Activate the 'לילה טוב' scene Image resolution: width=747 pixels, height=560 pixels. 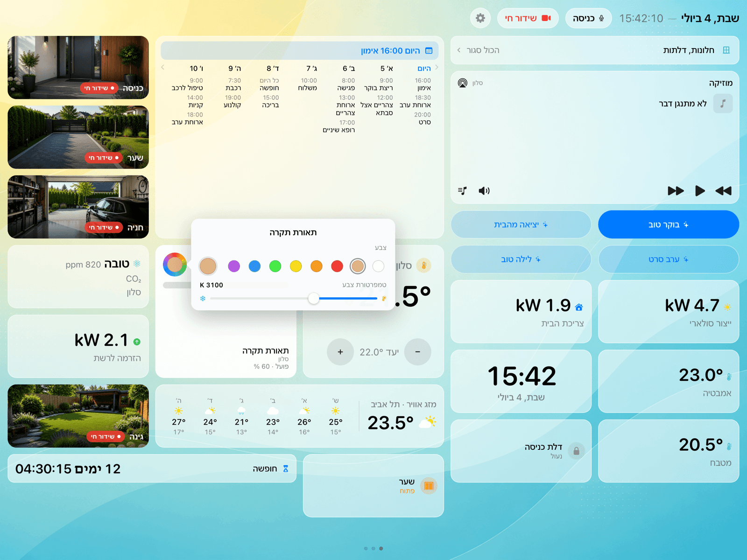click(x=521, y=259)
